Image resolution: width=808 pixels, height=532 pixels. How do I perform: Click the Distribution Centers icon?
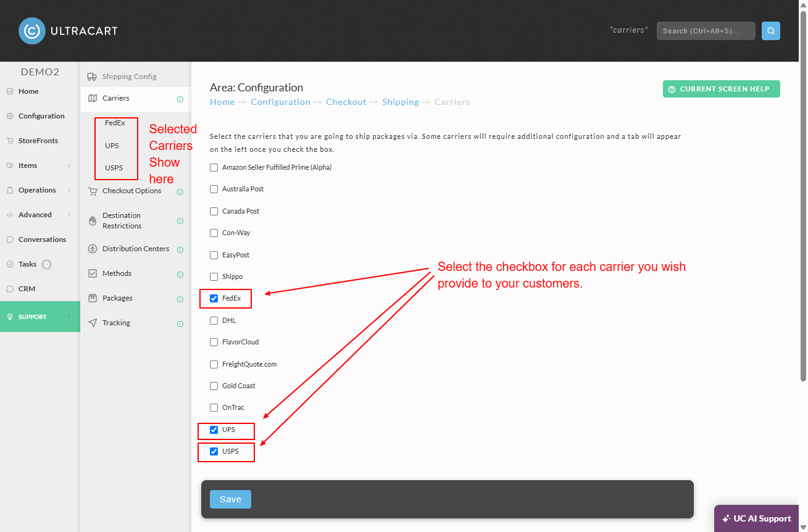93,249
